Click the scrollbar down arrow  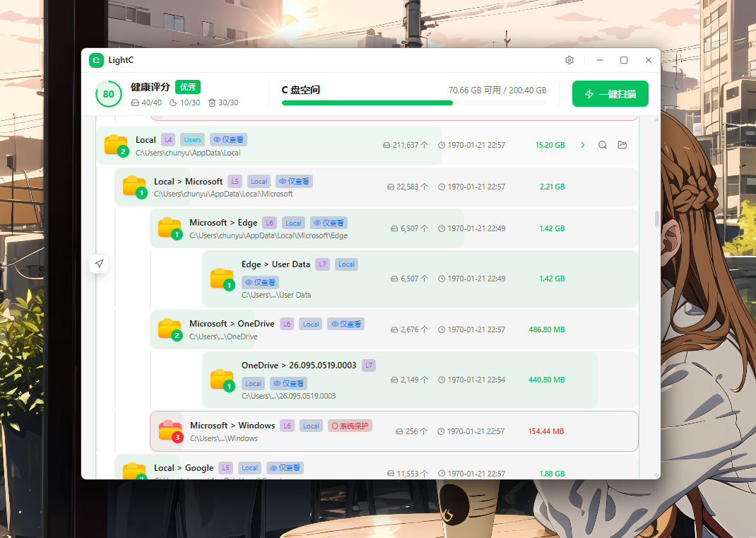pyautogui.click(x=656, y=476)
